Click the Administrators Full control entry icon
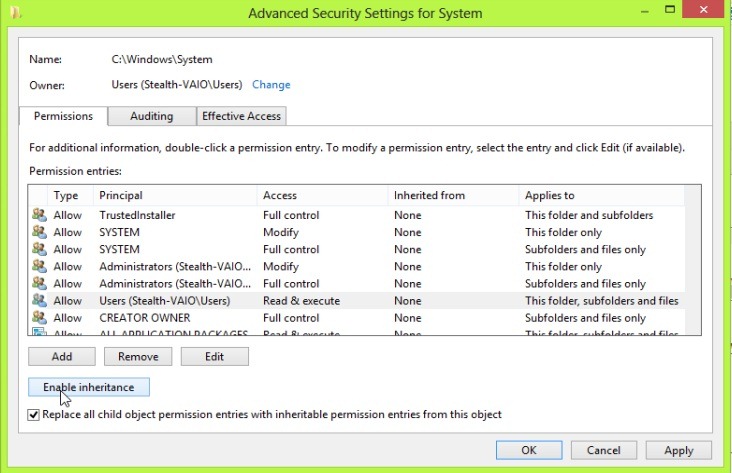 pos(39,284)
